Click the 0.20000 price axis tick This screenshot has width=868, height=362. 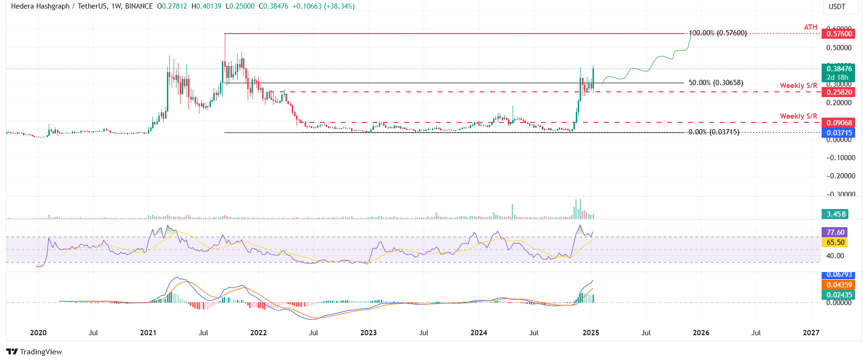coord(839,103)
